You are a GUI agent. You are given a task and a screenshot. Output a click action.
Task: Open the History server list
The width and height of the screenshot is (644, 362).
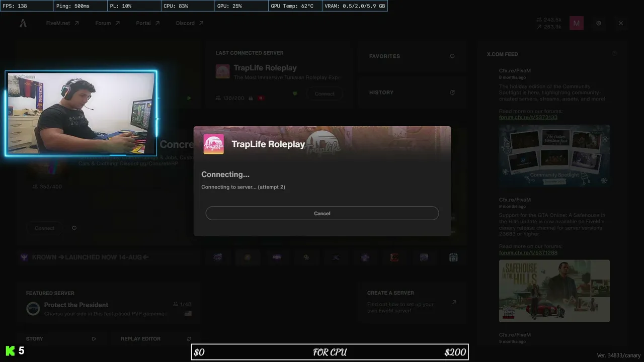pos(412,93)
